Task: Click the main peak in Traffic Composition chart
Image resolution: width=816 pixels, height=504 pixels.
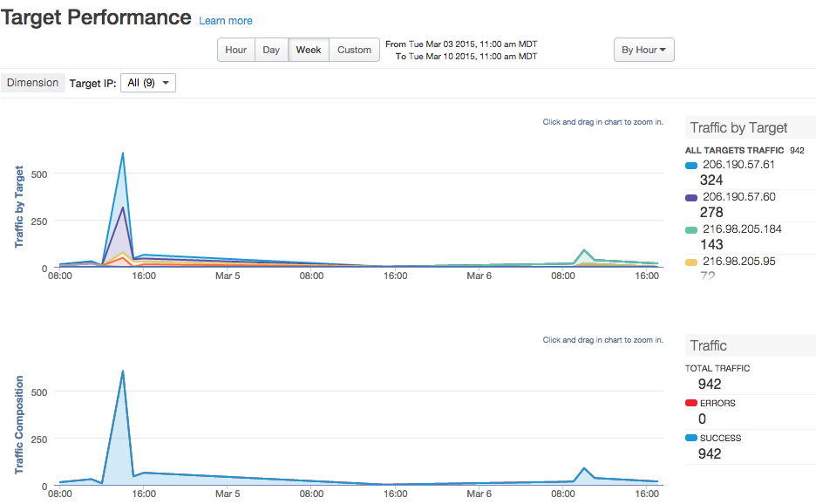Action: (x=122, y=372)
